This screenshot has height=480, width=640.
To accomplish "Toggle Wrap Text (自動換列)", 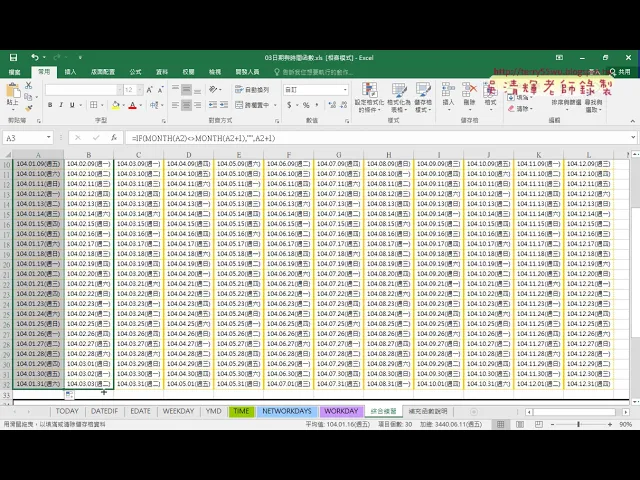I will pos(252,89).
